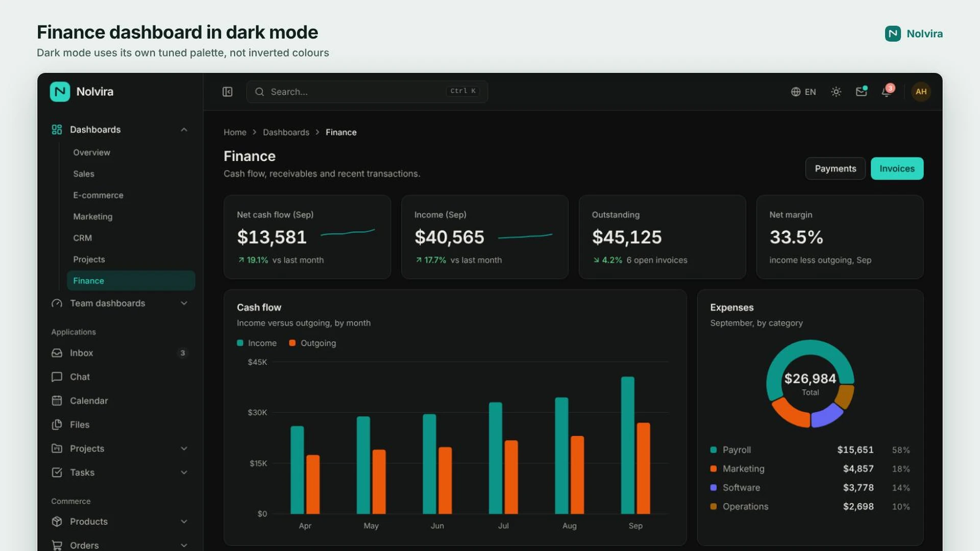This screenshot has height=551, width=980.
Task: Click the Products box icon
Action: [57, 521]
